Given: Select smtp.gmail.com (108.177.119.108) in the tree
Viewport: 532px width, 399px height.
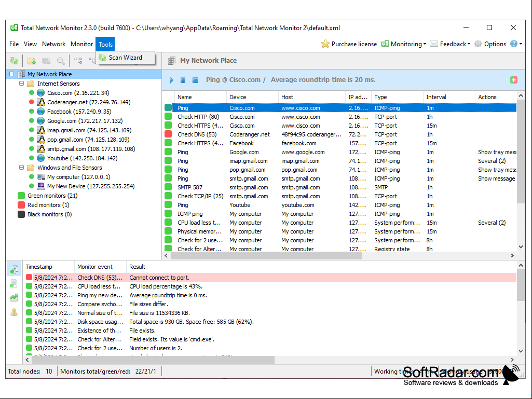Looking at the screenshot, I should [x=91, y=149].
